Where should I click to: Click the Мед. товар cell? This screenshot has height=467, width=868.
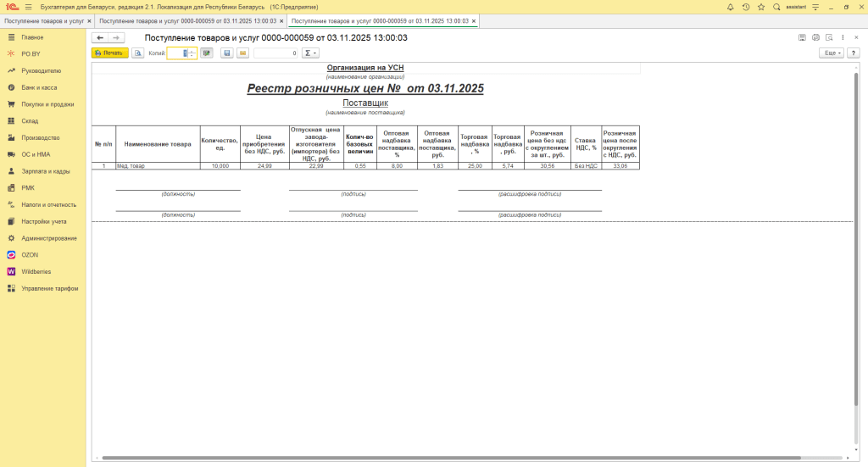[158, 166]
